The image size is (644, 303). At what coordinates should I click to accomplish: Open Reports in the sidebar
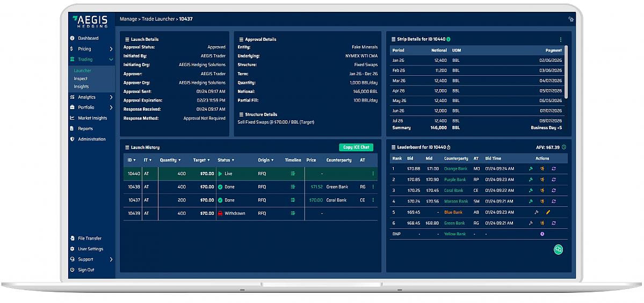coord(85,128)
